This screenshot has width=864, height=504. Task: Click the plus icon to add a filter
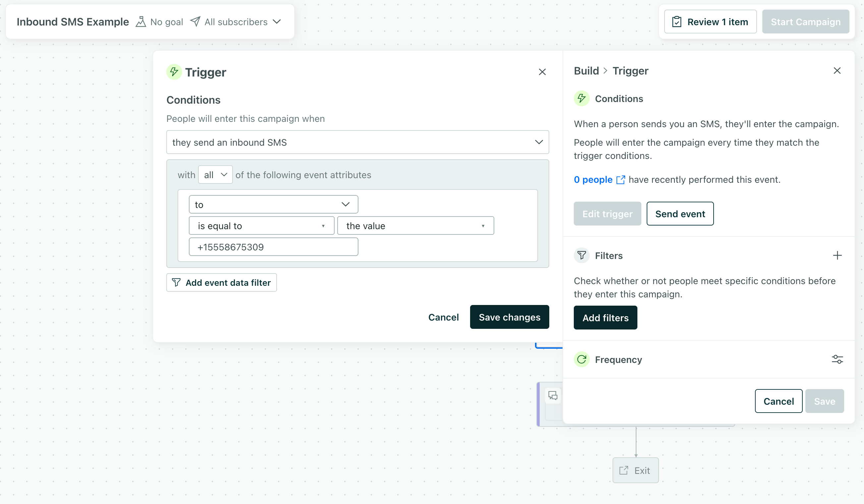(837, 255)
